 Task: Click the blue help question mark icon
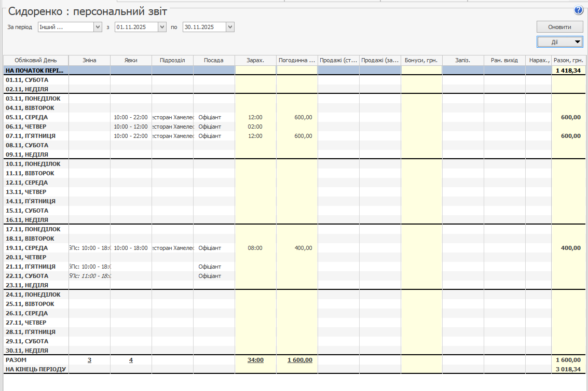coord(578,10)
